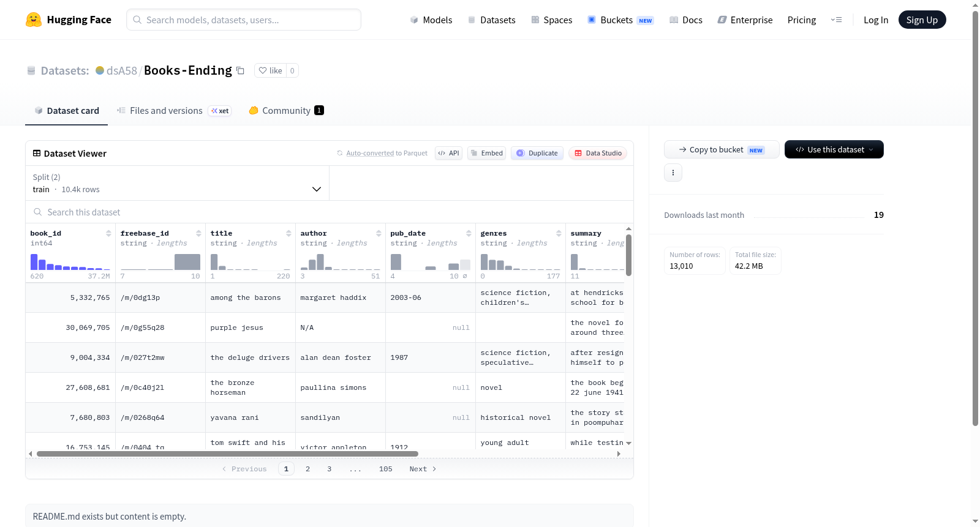This screenshot has width=980, height=527.
Task: Select page 1 in pagination
Action: click(286, 469)
